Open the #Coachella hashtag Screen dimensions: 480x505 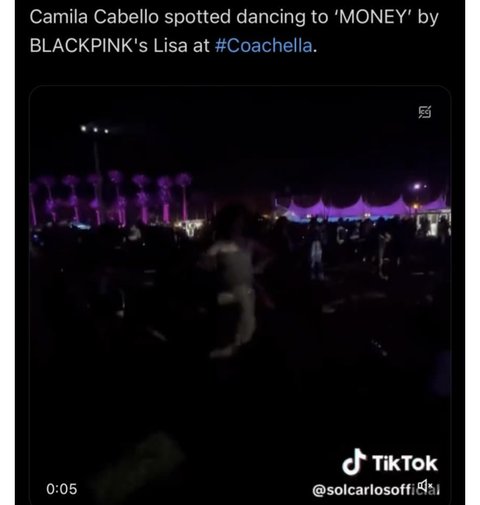pyautogui.click(x=264, y=45)
